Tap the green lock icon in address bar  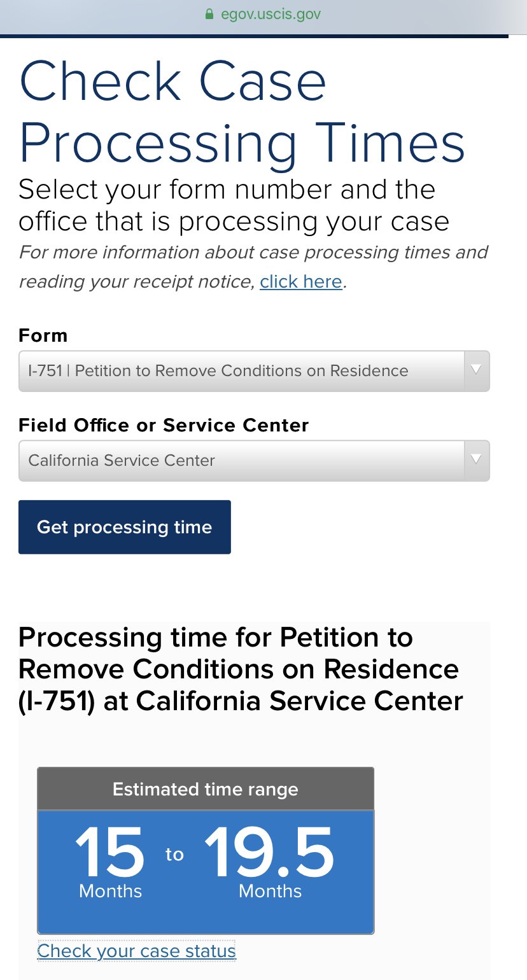tap(209, 14)
